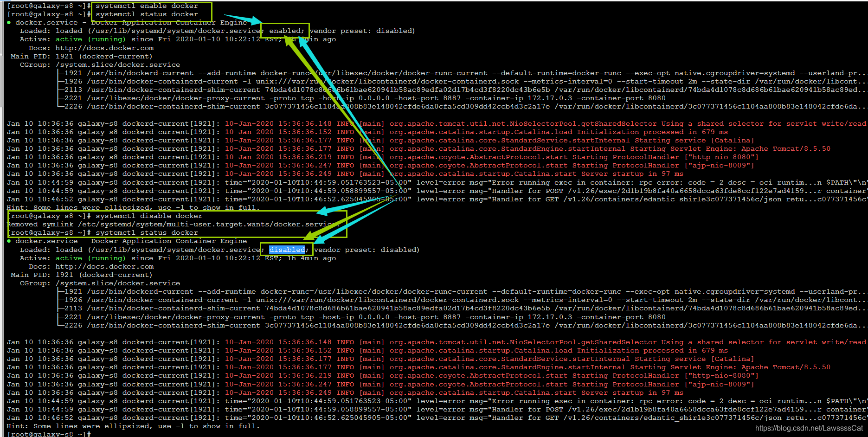Click 'Apache Tomcat/8.5.50' in the last log block
The width and height of the screenshot is (868, 437).
[x=786, y=367]
